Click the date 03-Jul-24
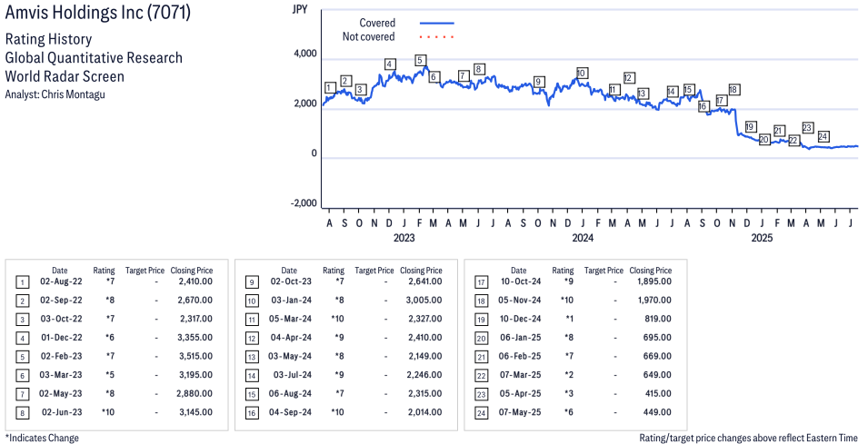Image resolution: width=868 pixels, height=444 pixels. coord(293,375)
